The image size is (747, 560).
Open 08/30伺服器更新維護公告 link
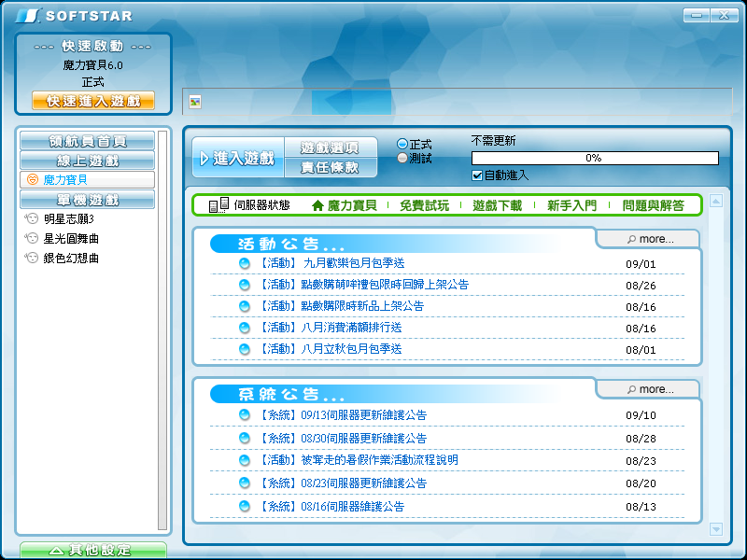point(342,438)
